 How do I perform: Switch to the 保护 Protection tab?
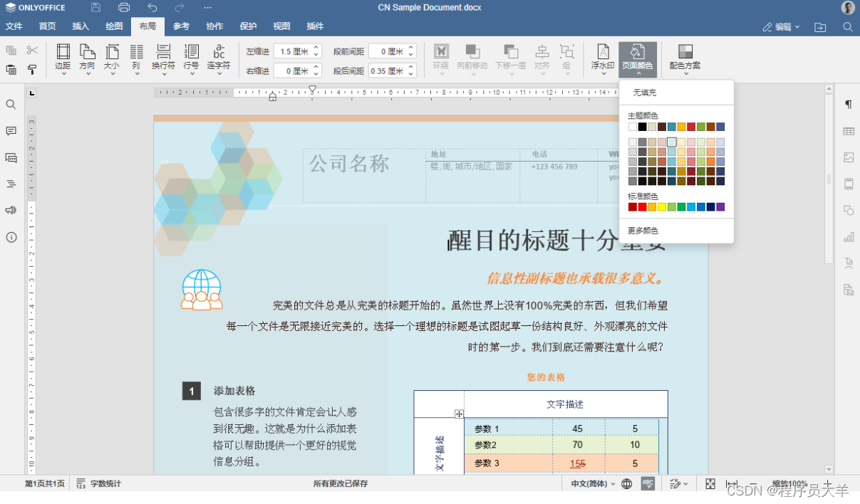(248, 27)
